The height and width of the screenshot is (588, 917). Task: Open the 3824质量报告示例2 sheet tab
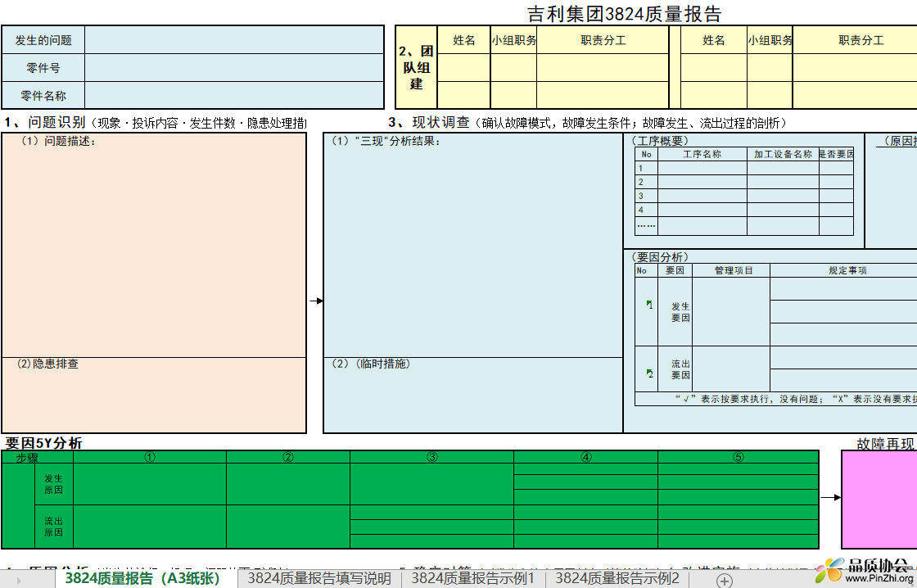tap(617, 579)
